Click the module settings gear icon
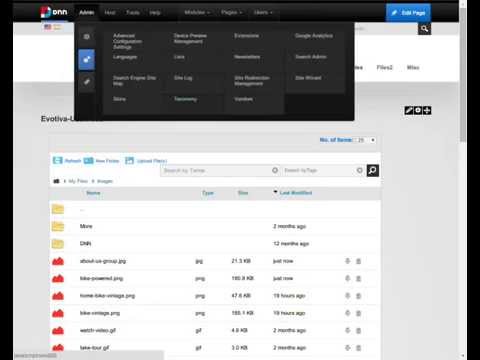Image resolution: width=480 pixels, height=360 pixels. 418,110
